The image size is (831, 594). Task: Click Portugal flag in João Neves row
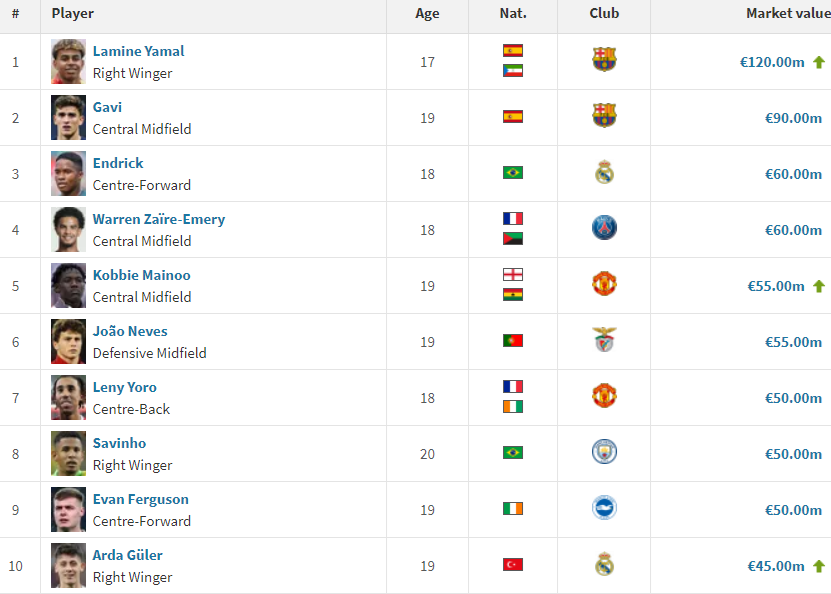(x=513, y=341)
